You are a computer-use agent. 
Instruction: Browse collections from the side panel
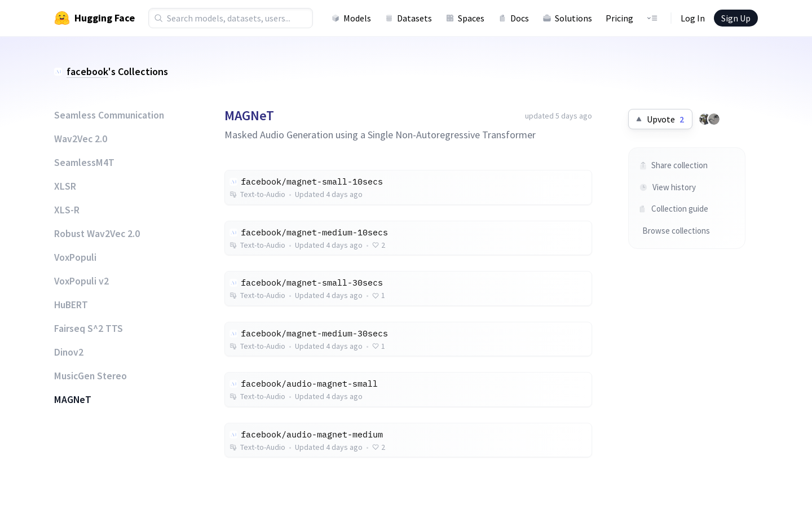676,231
